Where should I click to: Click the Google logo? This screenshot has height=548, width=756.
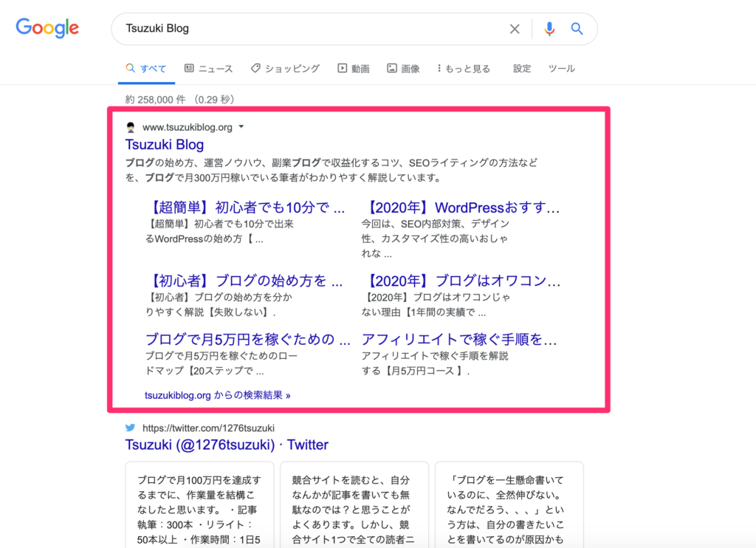(x=47, y=28)
